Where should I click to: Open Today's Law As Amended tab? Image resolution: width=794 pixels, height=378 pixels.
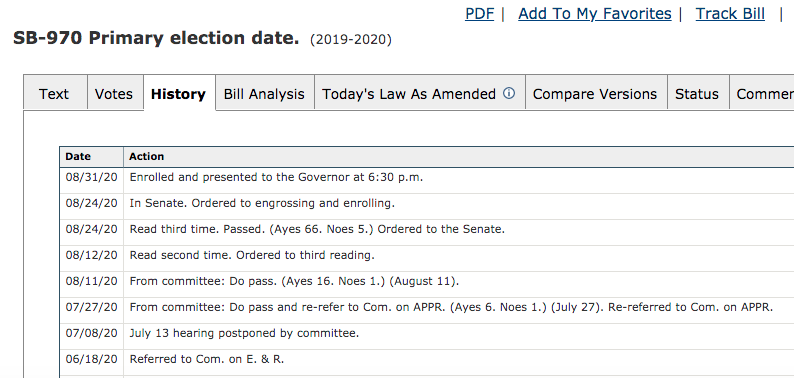(x=419, y=92)
